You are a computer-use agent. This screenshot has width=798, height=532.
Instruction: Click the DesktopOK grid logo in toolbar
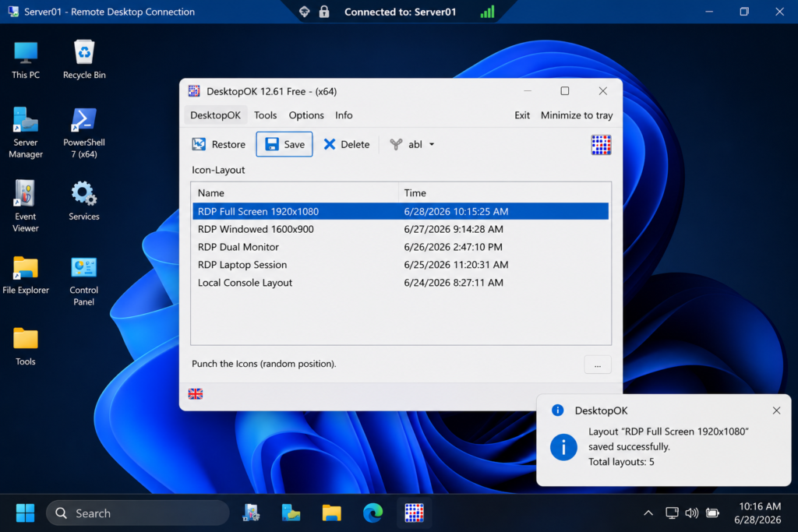601,145
